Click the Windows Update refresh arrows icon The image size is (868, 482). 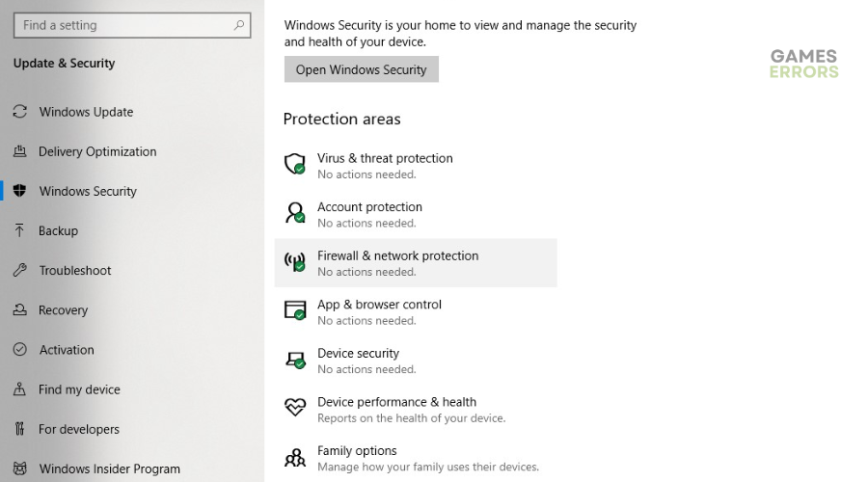pos(20,112)
